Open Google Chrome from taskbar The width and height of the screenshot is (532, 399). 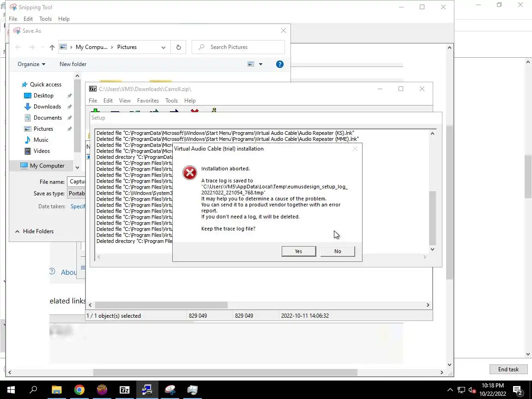[x=79, y=390]
